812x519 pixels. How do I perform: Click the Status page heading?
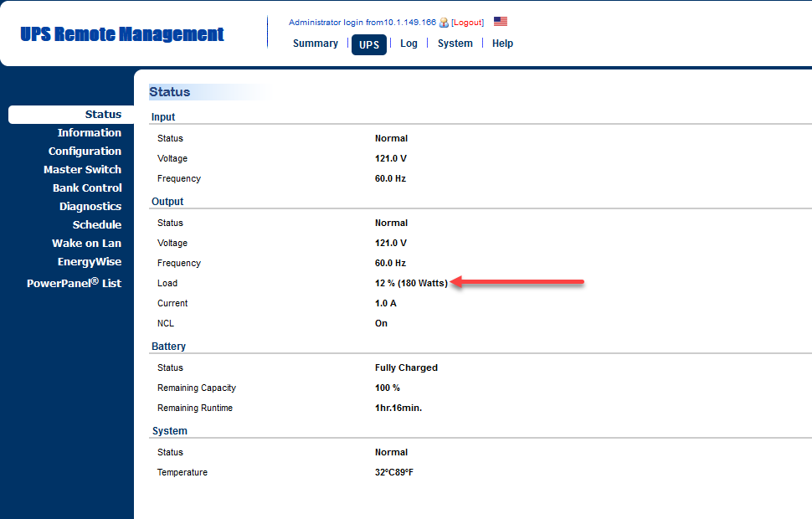click(x=170, y=92)
